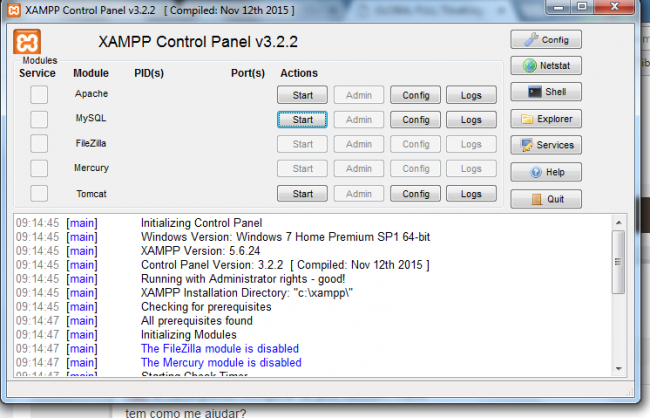Click the FileZilla Admin button

(x=359, y=144)
